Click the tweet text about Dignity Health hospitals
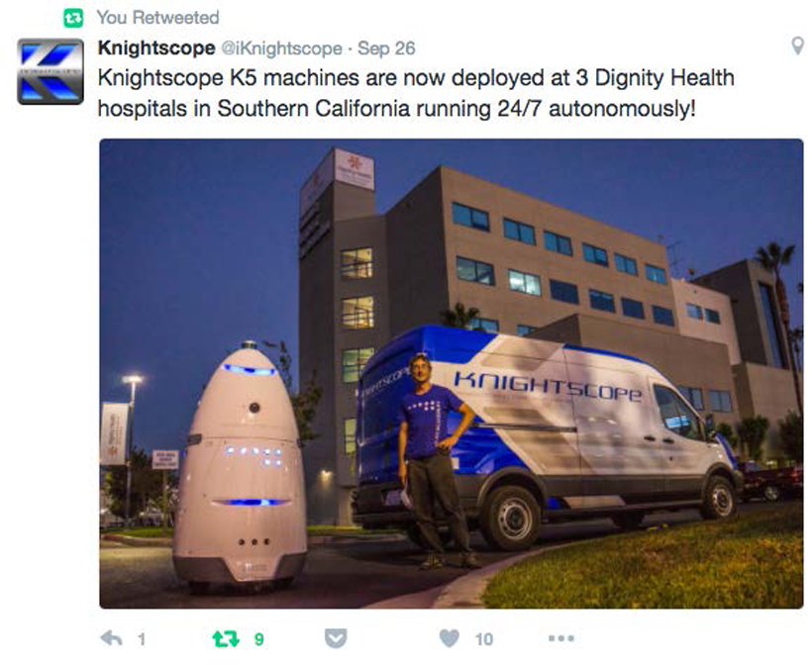The height and width of the screenshot is (665, 812). pyautogui.click(x=416, y=93)
